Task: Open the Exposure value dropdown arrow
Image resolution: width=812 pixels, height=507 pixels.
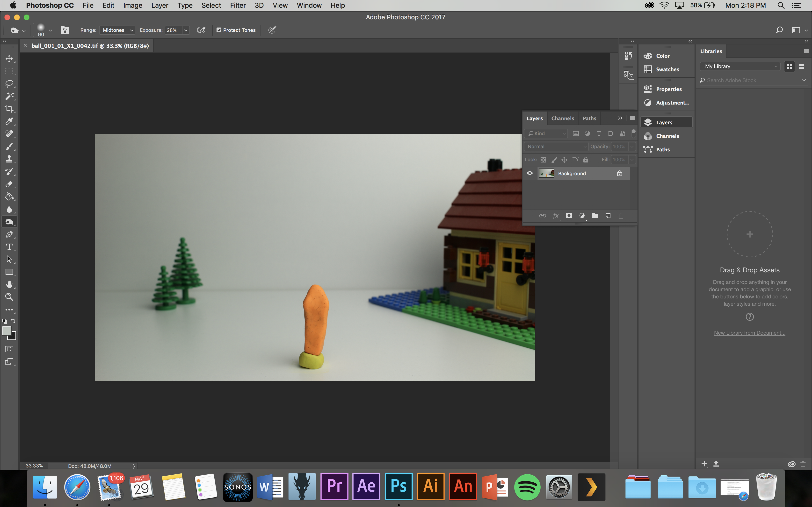Action: click(x=186, y=30)
